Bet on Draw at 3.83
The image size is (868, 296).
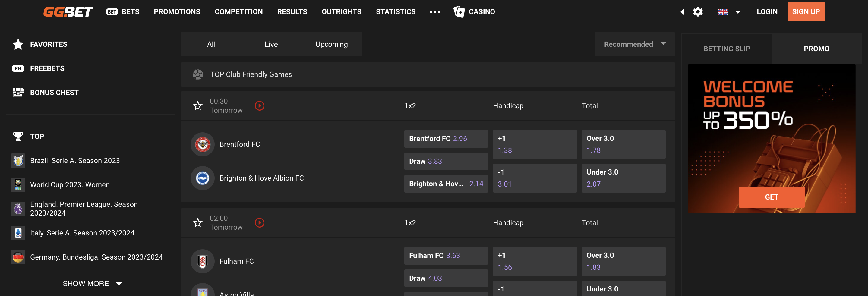pyautogui.click(x=446, y=161)
